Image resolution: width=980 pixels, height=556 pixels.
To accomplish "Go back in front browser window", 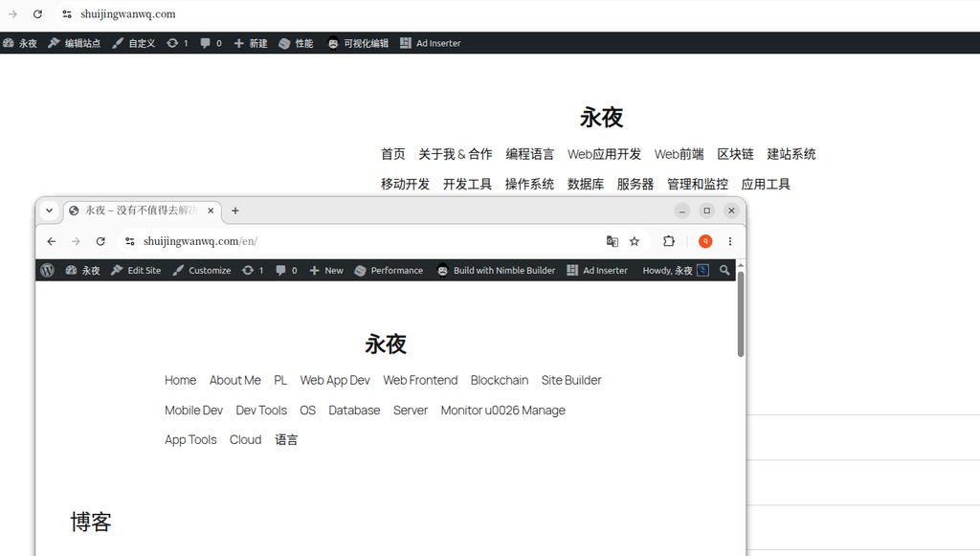I will [x=52, y=241].
